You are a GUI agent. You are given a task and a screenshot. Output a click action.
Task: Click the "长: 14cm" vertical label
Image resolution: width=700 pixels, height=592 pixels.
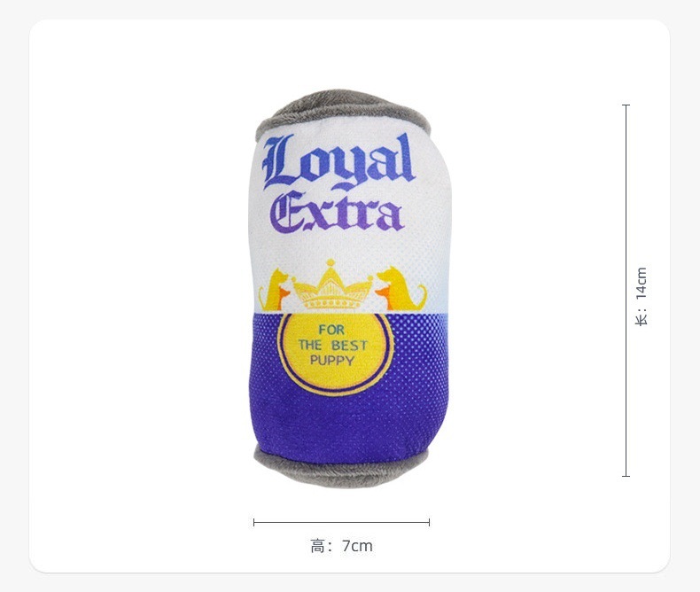click(x=642, y=297)
